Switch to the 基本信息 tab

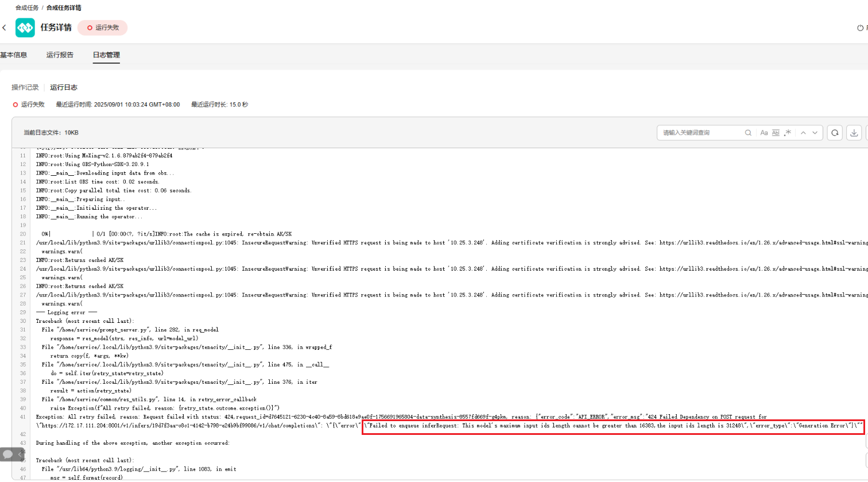pos(14,55)
